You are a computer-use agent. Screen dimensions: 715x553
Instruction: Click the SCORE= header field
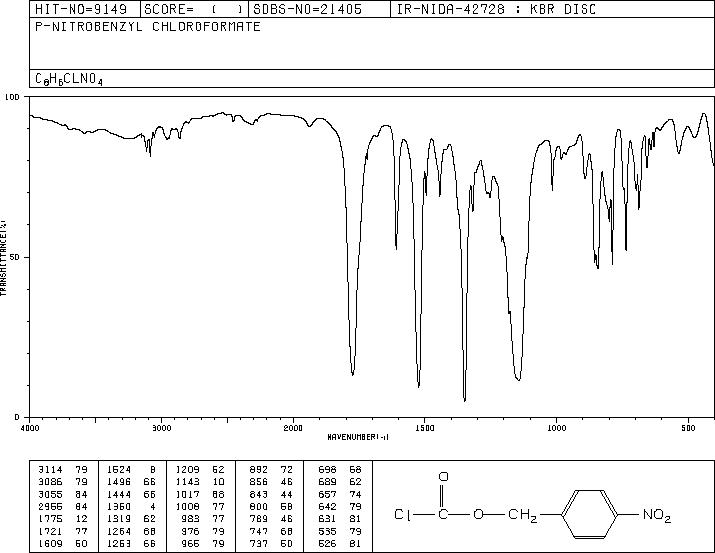click(x=194, y=10)
